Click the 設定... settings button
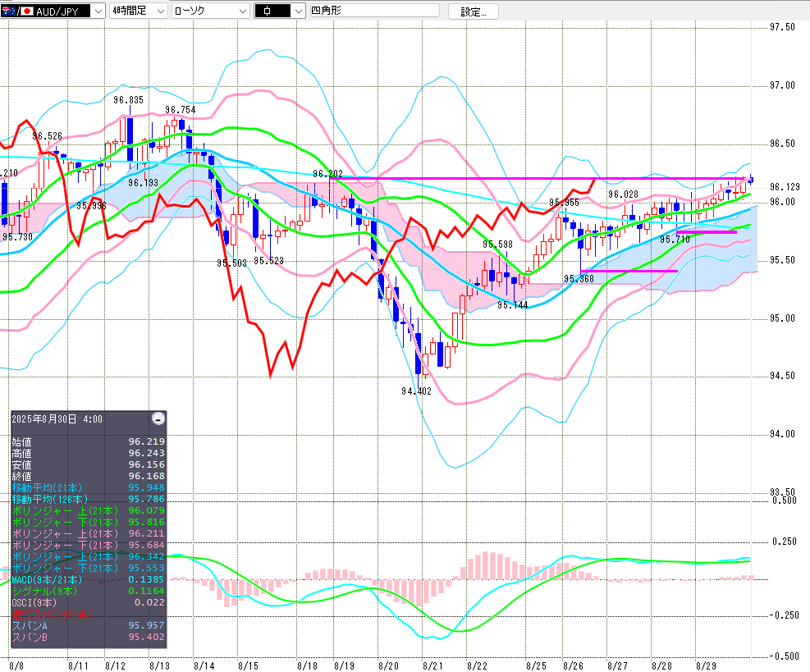 474,11
